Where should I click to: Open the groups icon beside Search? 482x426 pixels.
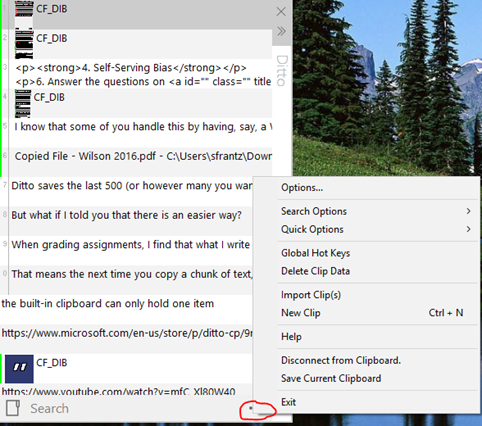(x=13, y=408)
